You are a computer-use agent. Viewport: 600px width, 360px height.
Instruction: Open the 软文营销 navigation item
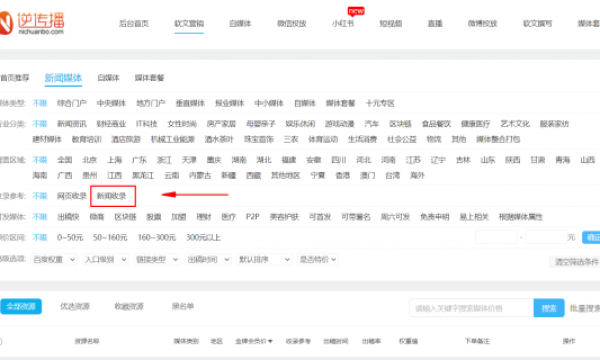point(189,23)
